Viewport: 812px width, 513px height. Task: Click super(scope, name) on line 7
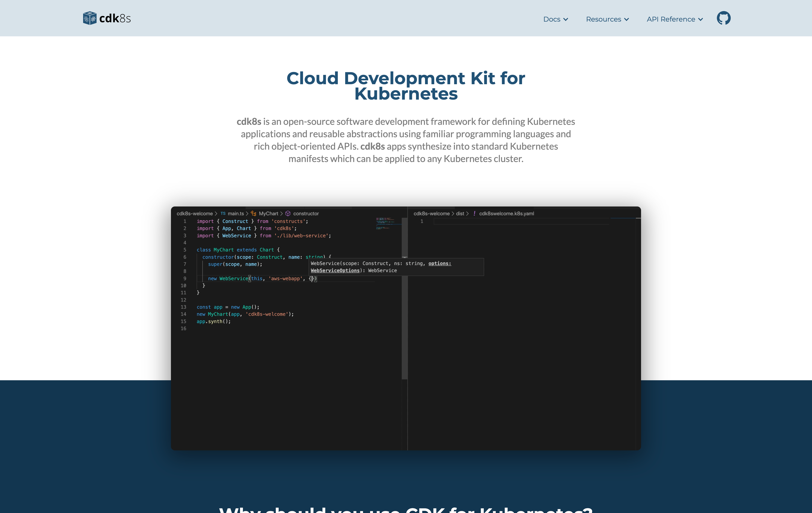click(x=235, y=264)
